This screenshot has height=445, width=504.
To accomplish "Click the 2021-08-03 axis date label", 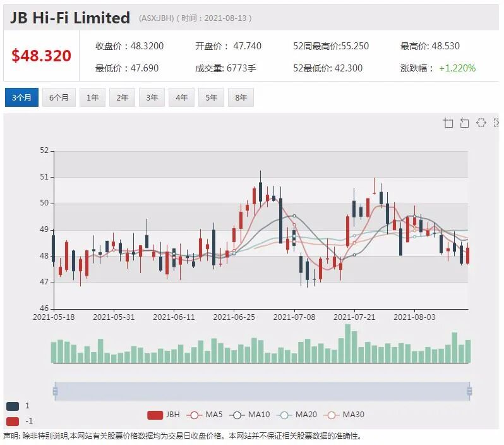I will (414, 317).
